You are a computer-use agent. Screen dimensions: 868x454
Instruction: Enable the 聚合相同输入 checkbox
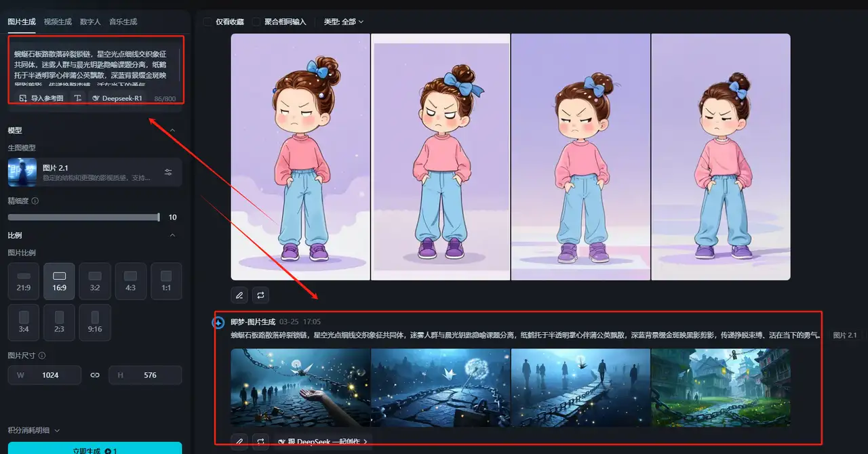pyautogui.click(x=256, y=22)
